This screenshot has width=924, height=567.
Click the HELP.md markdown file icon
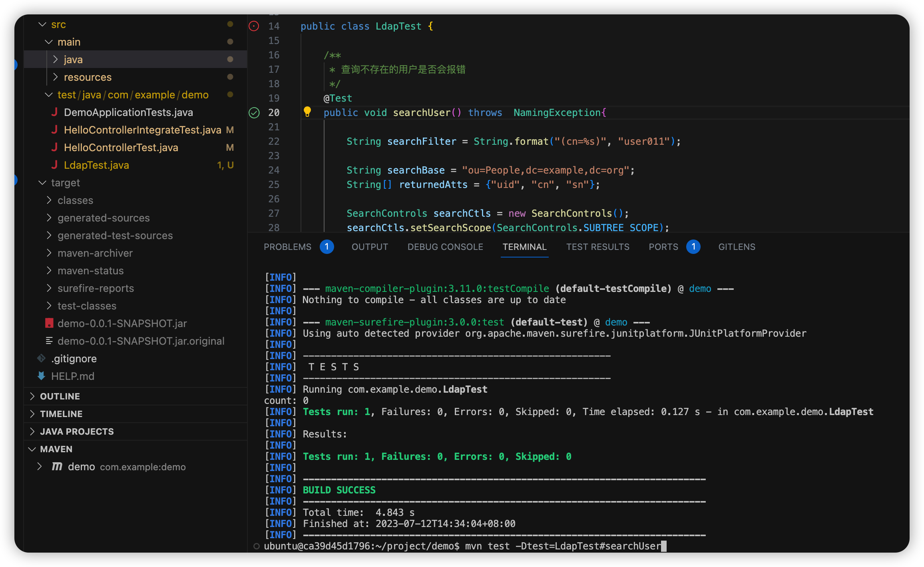[x=41, y=376]
